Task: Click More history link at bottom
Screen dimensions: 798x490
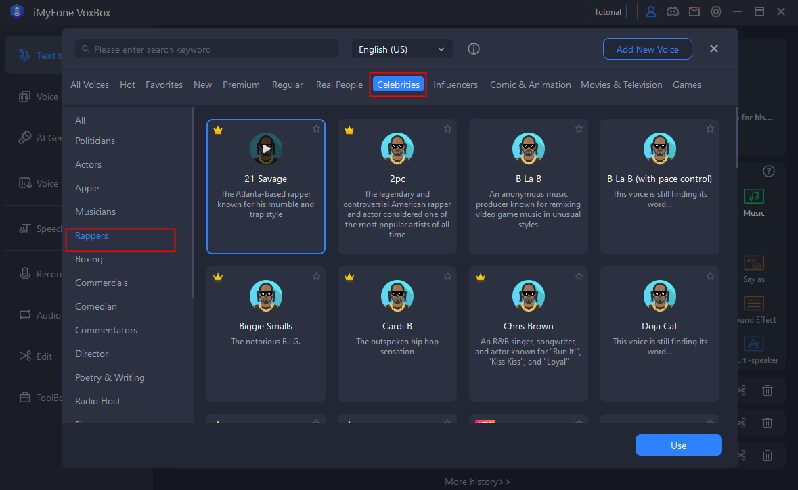Action: [477, 481]
